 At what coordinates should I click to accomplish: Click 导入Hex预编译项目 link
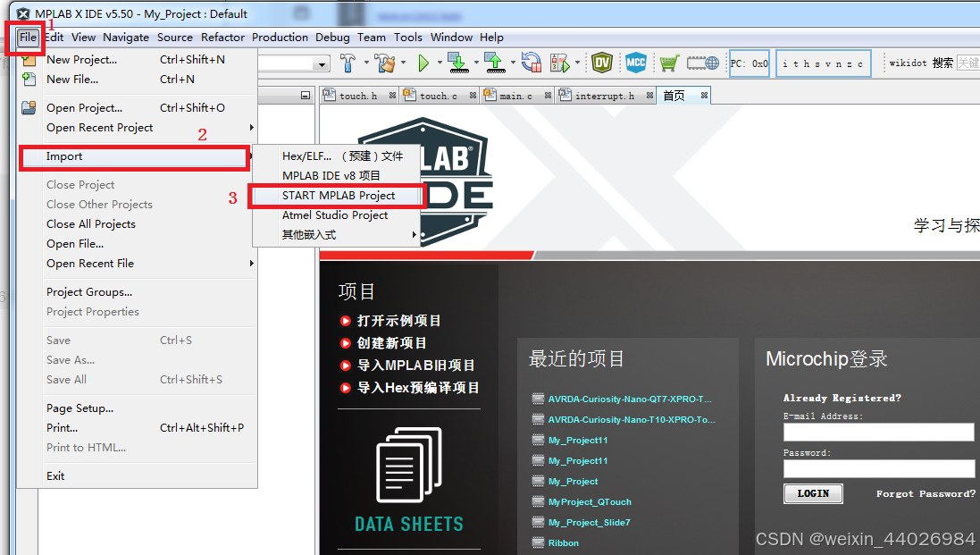pos(418,388)
